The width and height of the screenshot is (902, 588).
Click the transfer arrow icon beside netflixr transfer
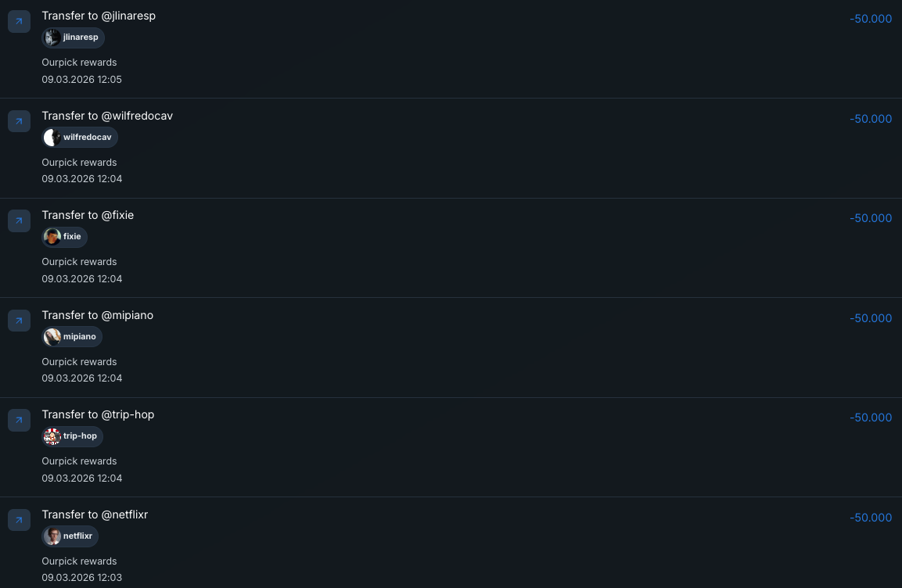pyautogui.click(x=19, y=520)
